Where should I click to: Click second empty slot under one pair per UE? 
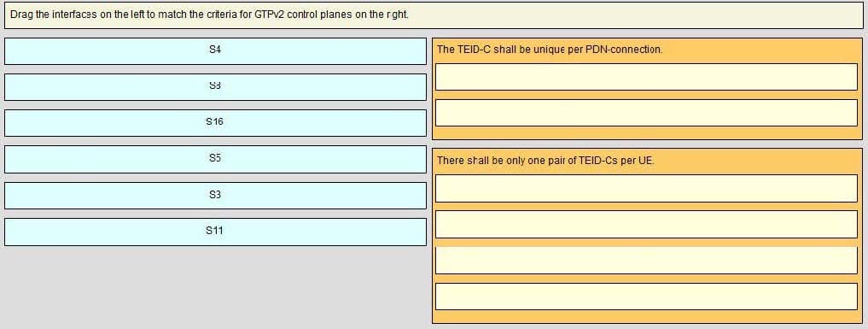tap(646, 224)
